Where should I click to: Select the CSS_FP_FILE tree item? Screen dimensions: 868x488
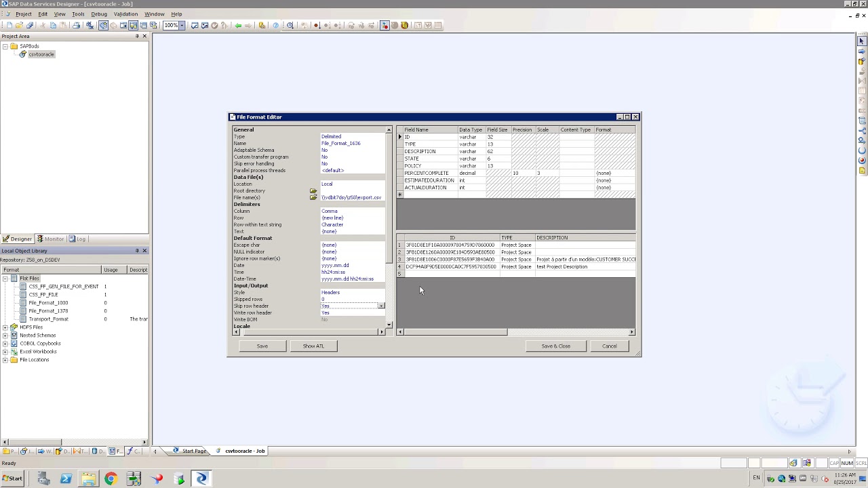coord(43,294)
